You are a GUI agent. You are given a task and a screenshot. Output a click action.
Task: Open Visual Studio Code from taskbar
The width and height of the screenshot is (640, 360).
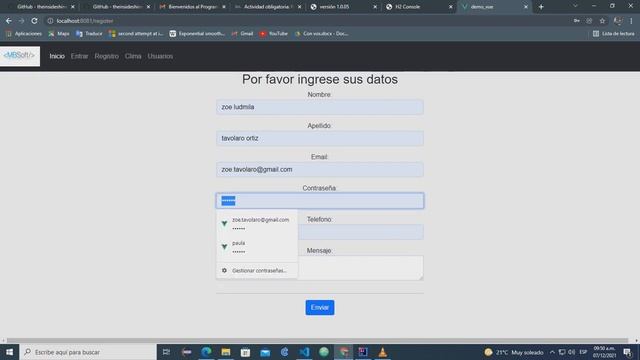point(304,352)
